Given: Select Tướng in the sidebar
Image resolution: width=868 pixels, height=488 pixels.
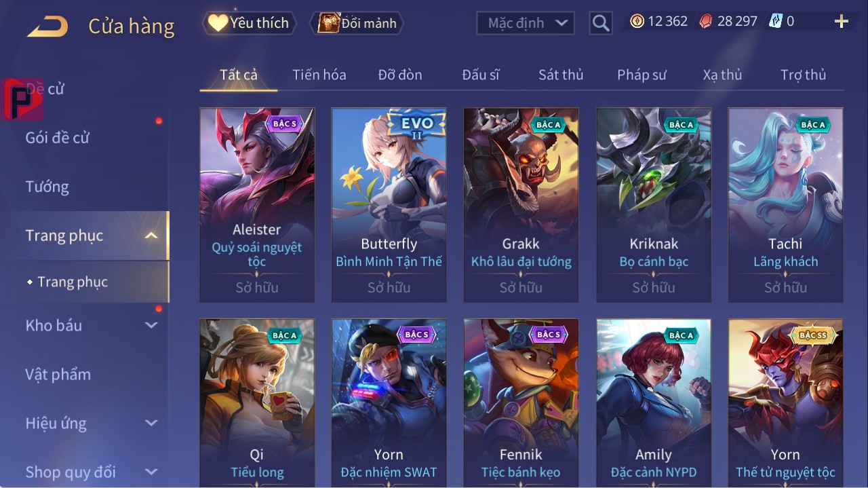Looking at the screenshot, I should pyautogui.click(x=47, y=187).
